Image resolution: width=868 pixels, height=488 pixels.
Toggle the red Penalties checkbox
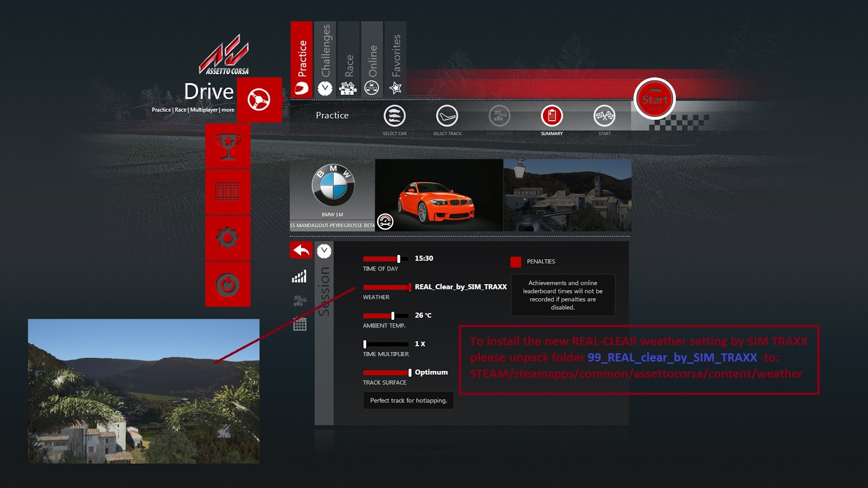pos(516,262)
